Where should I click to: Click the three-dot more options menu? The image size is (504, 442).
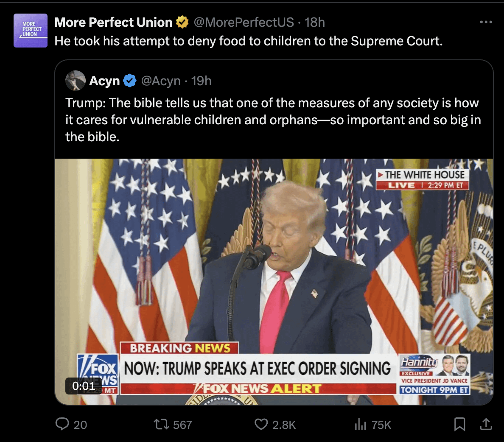pyautogui.click(x=486, y=22)
